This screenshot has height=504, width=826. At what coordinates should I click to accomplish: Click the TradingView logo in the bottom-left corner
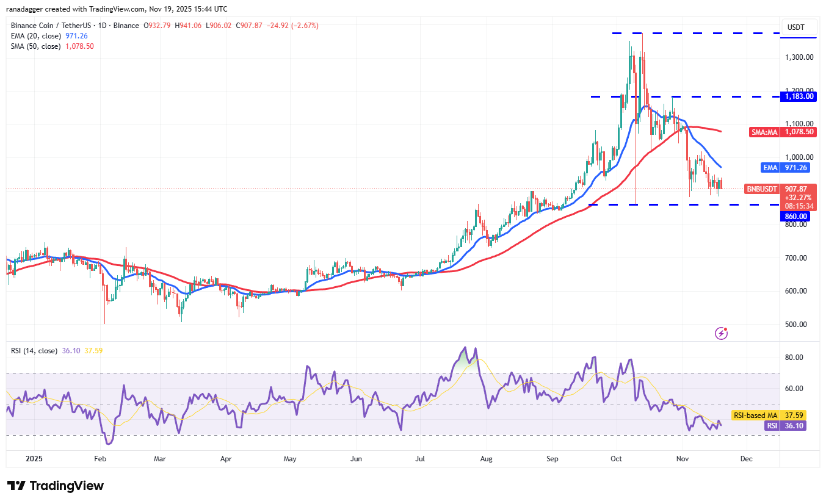[x=54, y=486]
